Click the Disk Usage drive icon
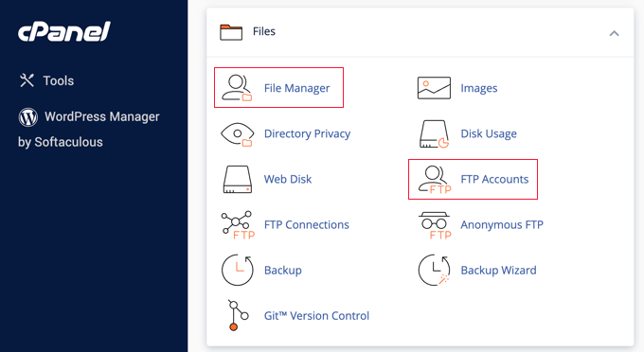 point(434,133)
